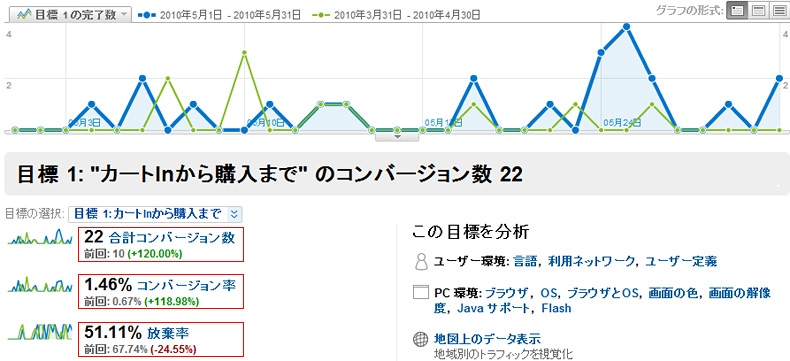The height and width of the screenshot is (361, 790).
Task: Click the sparkline next to コンバージョン率
Action: pyautogui.click(x=40, y=285)
